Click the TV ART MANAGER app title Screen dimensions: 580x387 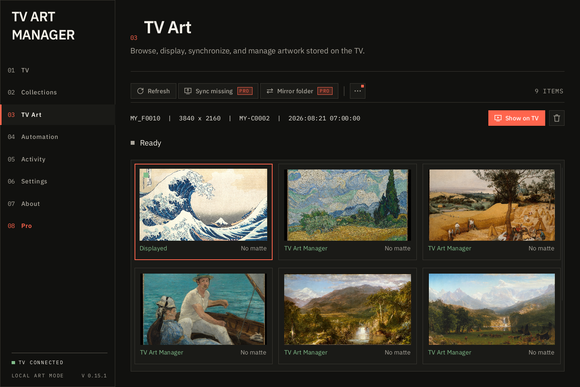click(43, 26)
